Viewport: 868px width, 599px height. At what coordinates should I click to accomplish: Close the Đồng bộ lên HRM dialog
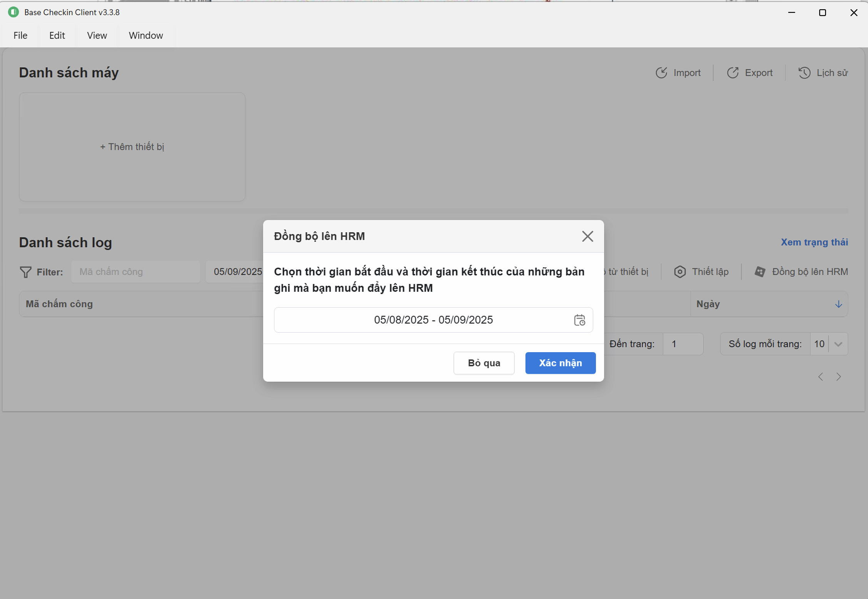coord(587,236)
